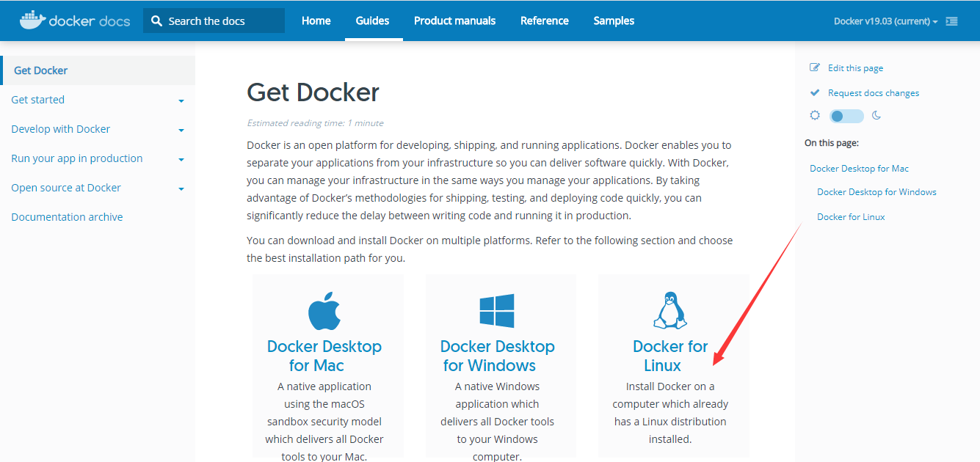Jump to Docker Desktop for Windows section

click(x=876, y=192)
